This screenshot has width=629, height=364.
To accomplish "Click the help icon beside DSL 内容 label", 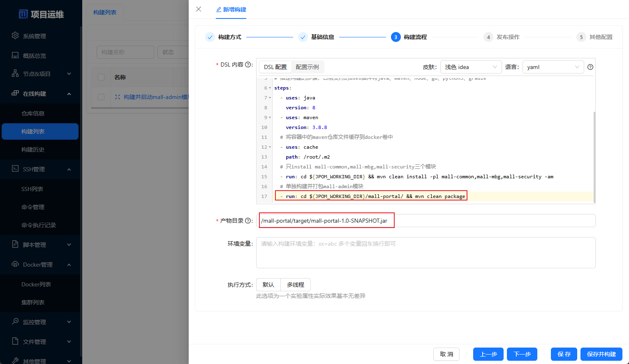I will click(248, 65).
